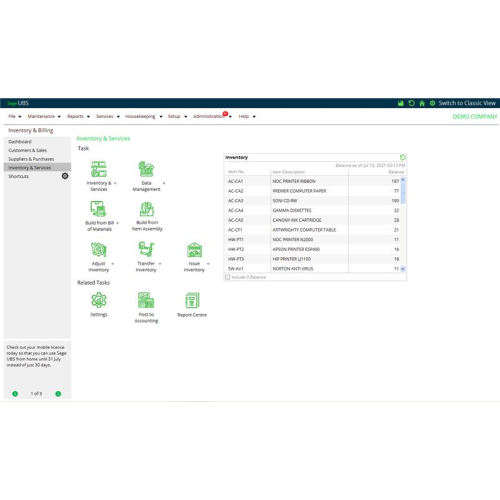This screenshot has height=500, width=500.
Task: Click the save icon in title bar
Action: (x=401, y=103)
